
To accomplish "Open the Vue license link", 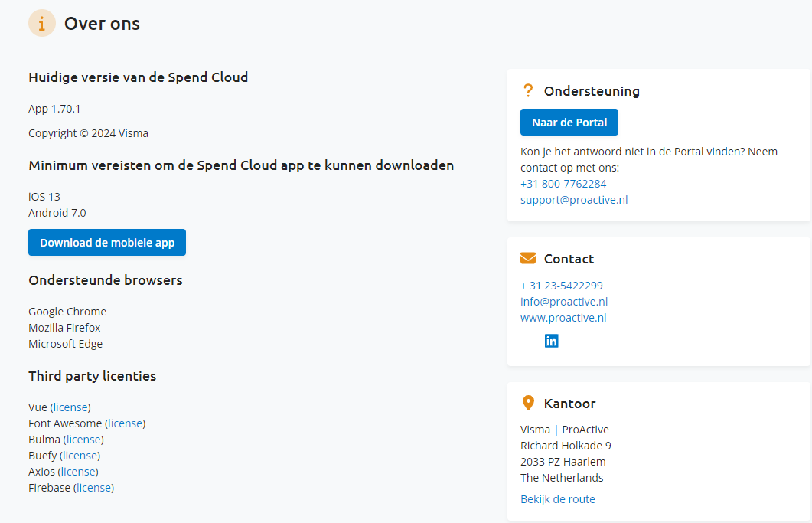I will (x=70, y=407).
